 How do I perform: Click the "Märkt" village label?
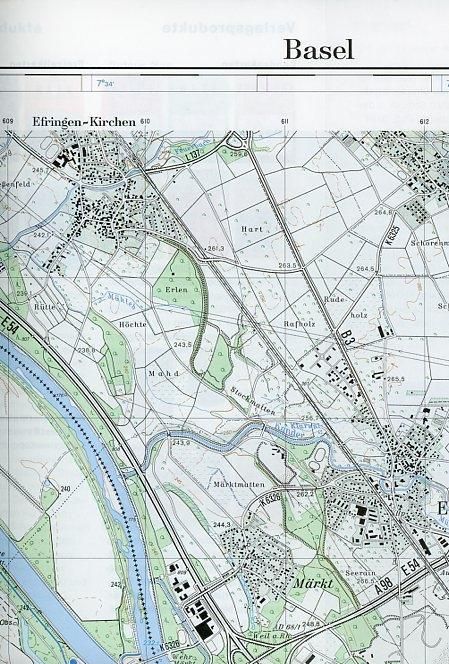tap(313, 584)
